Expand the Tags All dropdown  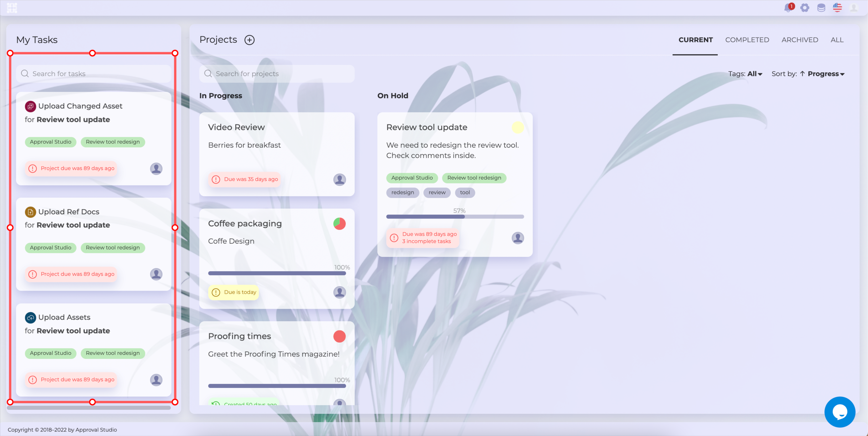pos(755,74)
